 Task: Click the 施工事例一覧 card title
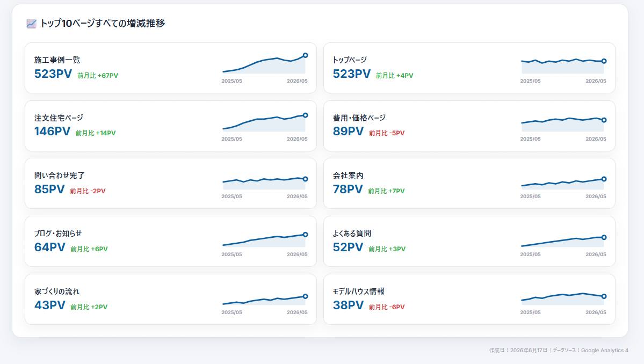57,60
